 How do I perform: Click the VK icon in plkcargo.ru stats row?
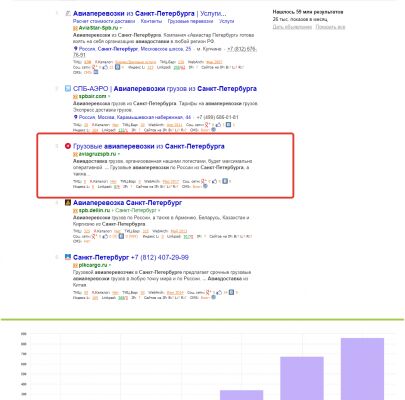pos(232,292)
